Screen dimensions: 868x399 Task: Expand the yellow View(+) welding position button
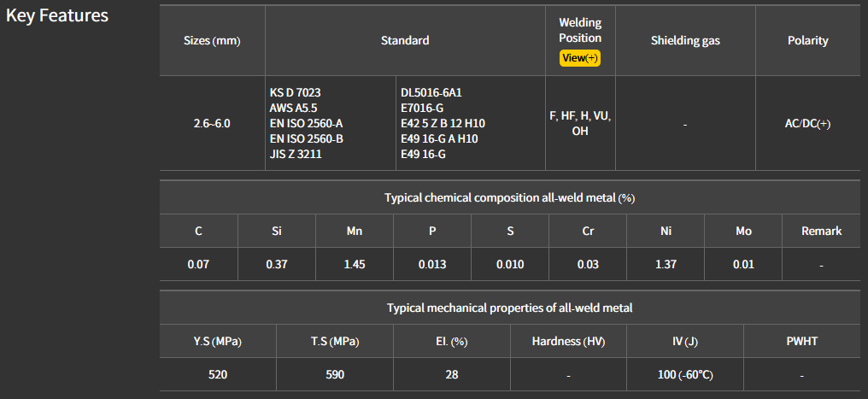[x=580, y=58]
